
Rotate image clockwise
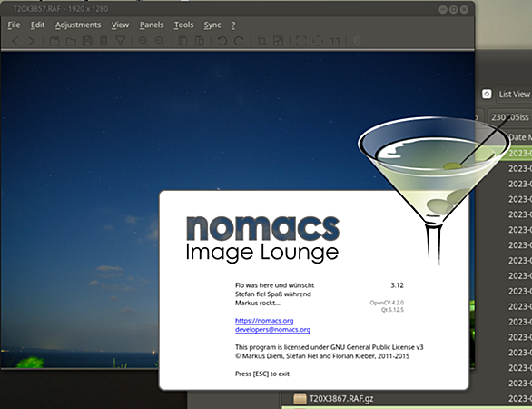click(x=239, y=41)
